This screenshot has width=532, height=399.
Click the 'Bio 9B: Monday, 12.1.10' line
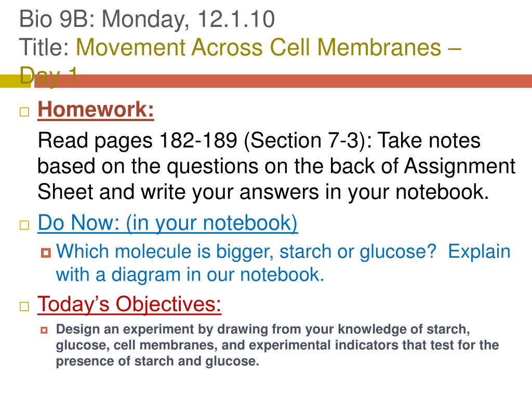tap(147, 19)
